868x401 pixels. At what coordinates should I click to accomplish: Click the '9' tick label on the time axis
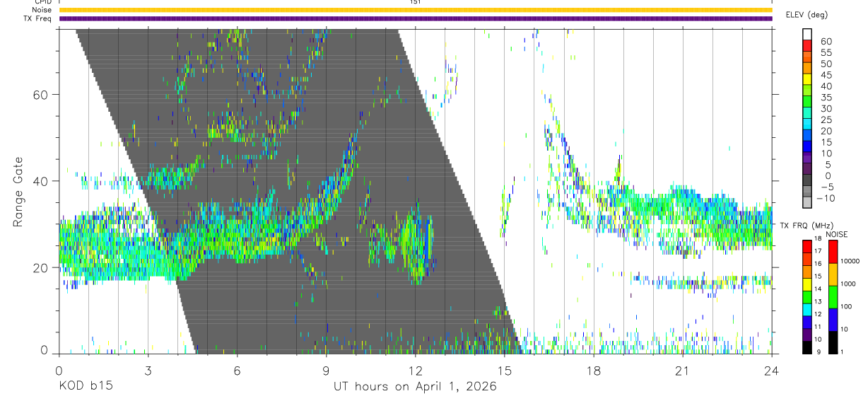(x=326, y=371)
